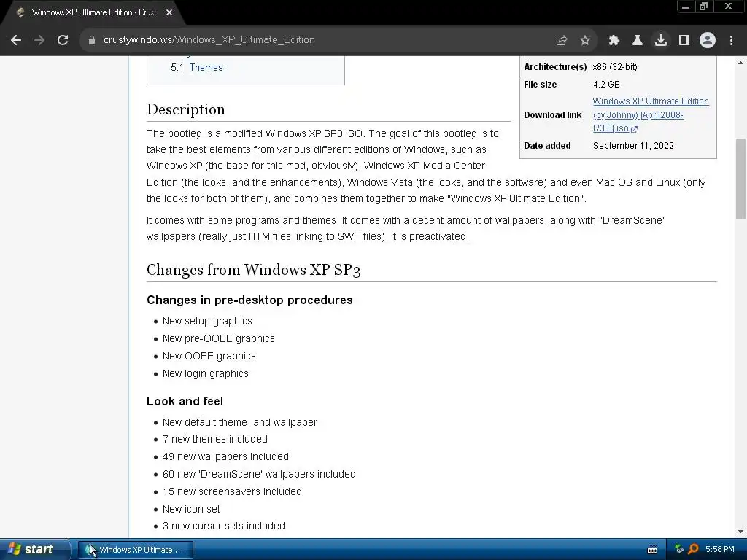Click the New login graphics list item
The height and width of the screenshot is (560, 747).
tap(205, 374)
